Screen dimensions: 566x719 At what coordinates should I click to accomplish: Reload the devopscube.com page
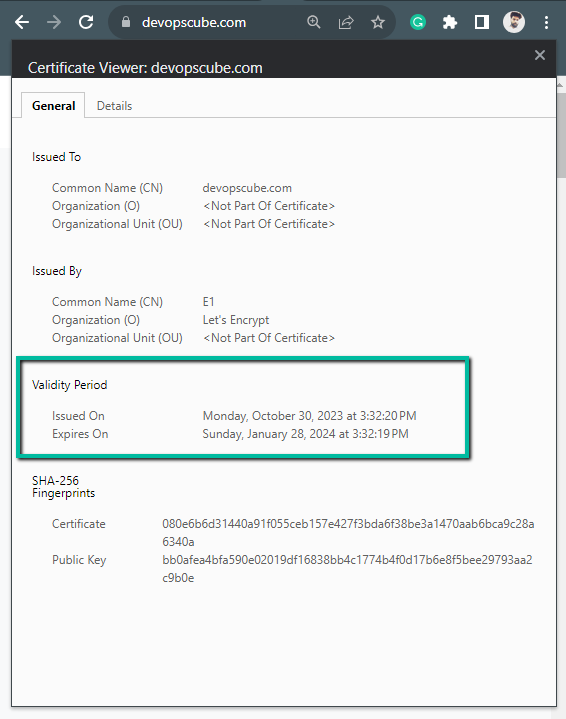click(86, 22)
